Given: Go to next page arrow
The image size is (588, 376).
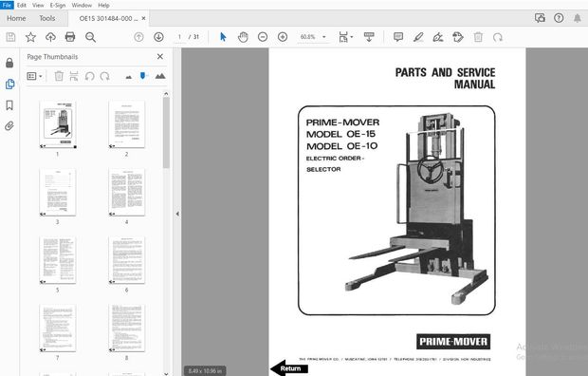Looking at the screenshot, I should (x=158, y=37).
